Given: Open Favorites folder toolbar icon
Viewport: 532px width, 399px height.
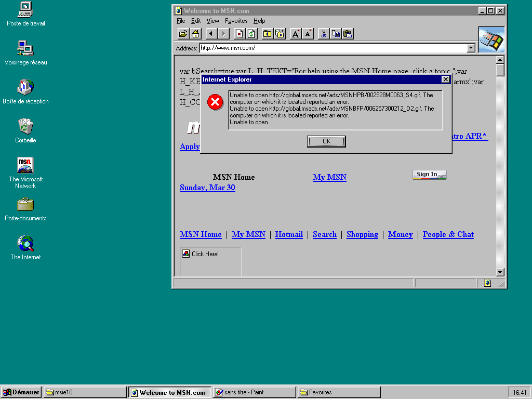Looking at the screenshot, I should [x=267, y=34].
